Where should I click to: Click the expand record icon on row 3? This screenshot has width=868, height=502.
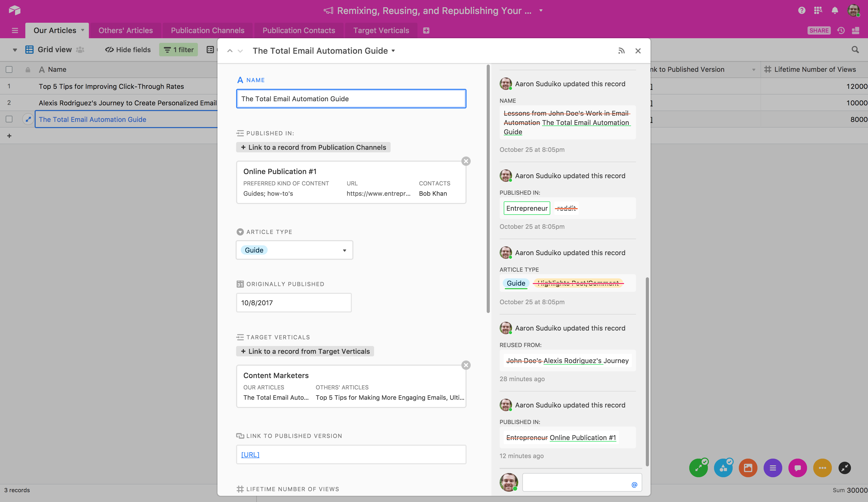point(28,119)
